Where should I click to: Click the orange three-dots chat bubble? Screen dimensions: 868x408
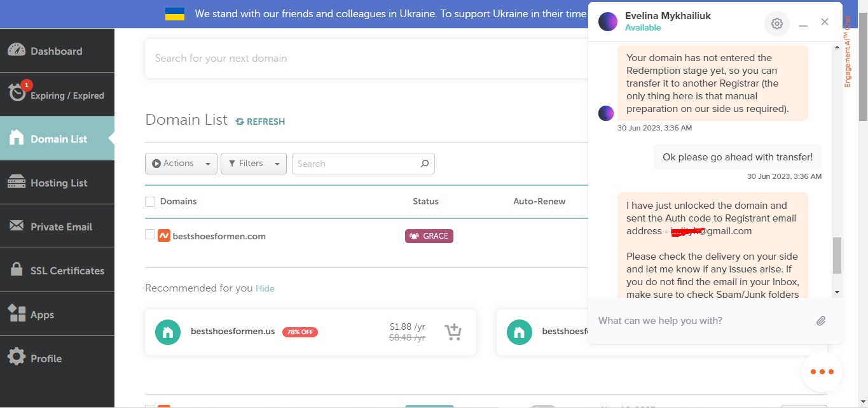pos(822,372)
